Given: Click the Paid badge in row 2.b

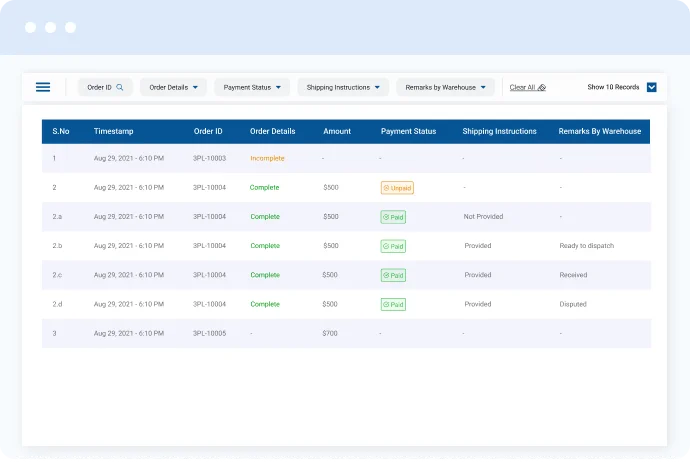Looking at the screenshot, I should [393, 245].
